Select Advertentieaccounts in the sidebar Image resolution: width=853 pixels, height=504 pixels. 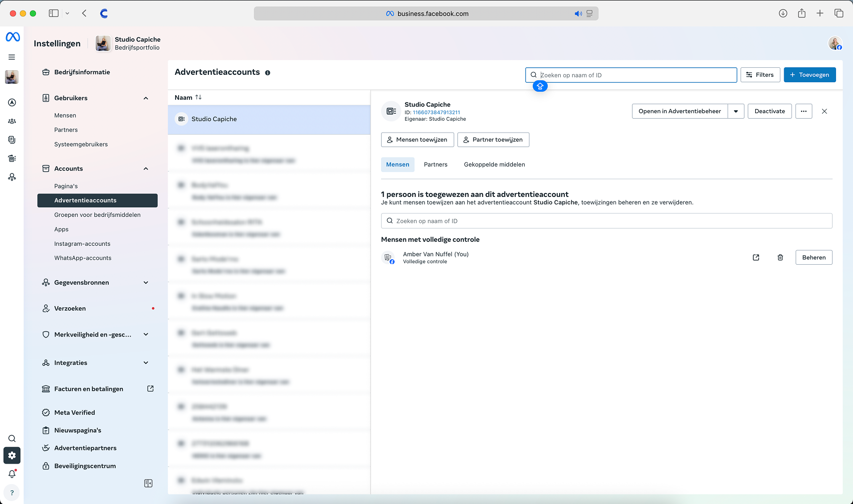click(x=97, y=200)
